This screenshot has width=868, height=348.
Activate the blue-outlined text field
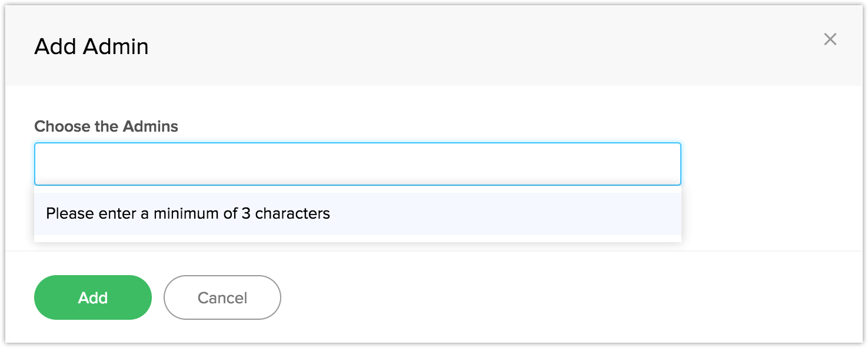click(357, 164)
